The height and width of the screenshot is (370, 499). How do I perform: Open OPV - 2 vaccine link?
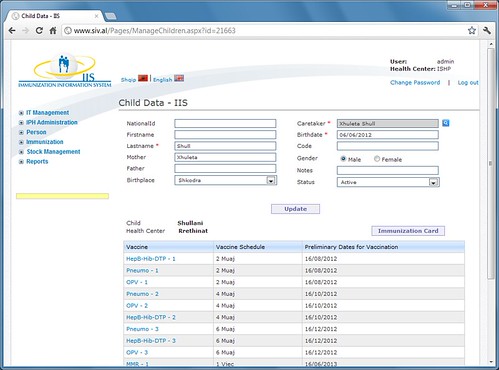click(x=137, y=305)
